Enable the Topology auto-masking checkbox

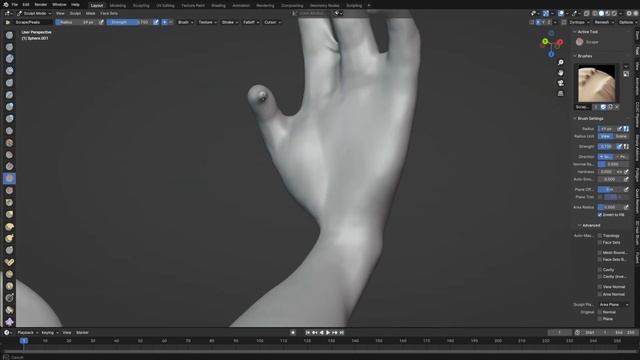(x=600, y=236)
